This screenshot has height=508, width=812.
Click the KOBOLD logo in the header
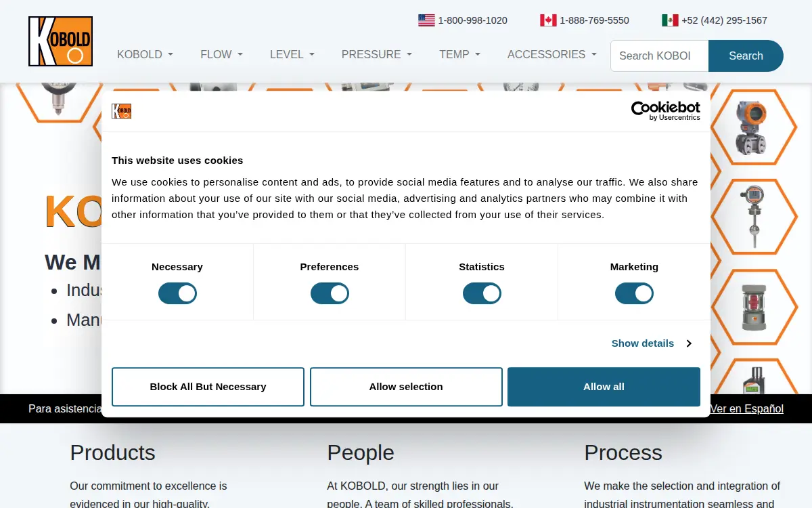60,41
